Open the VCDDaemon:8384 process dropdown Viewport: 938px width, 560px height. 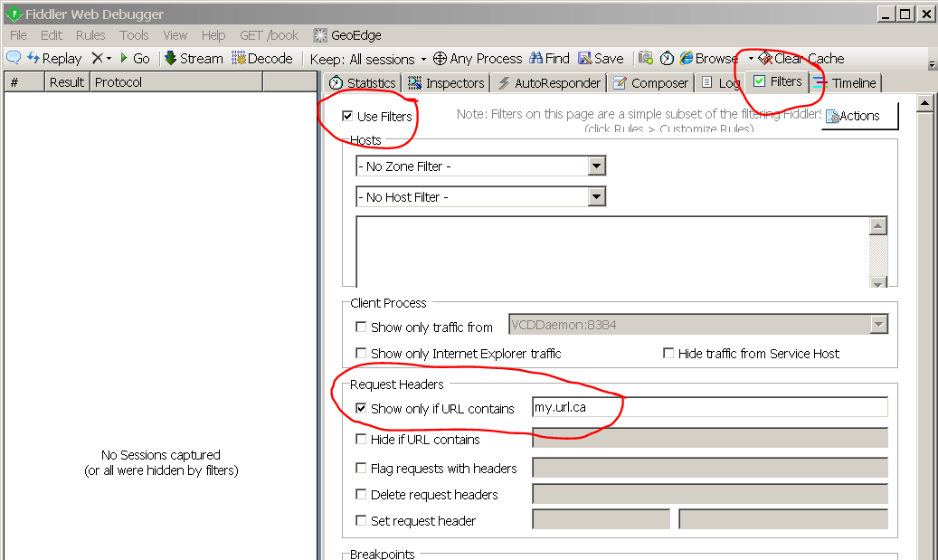click(x=878, y=324)
